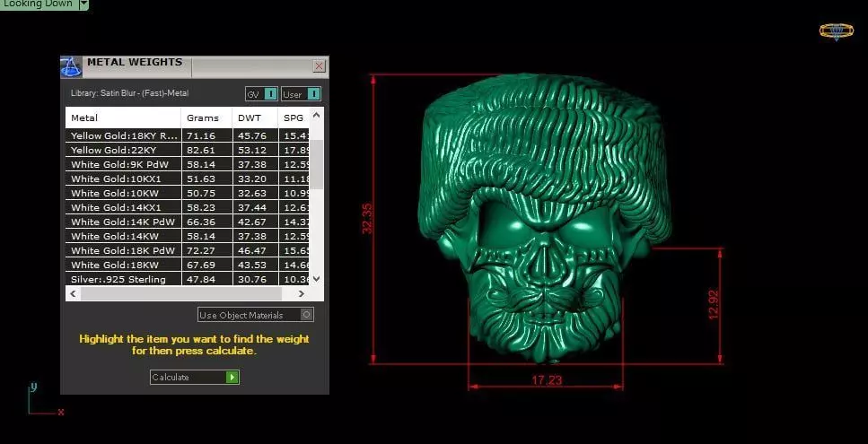Click the 47.84 grams cell

click(x=206, y=279)
